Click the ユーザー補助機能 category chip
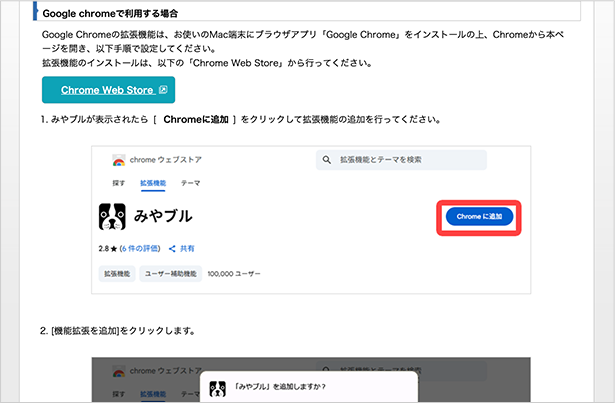615x403 pixels. (x=172, y=273)
